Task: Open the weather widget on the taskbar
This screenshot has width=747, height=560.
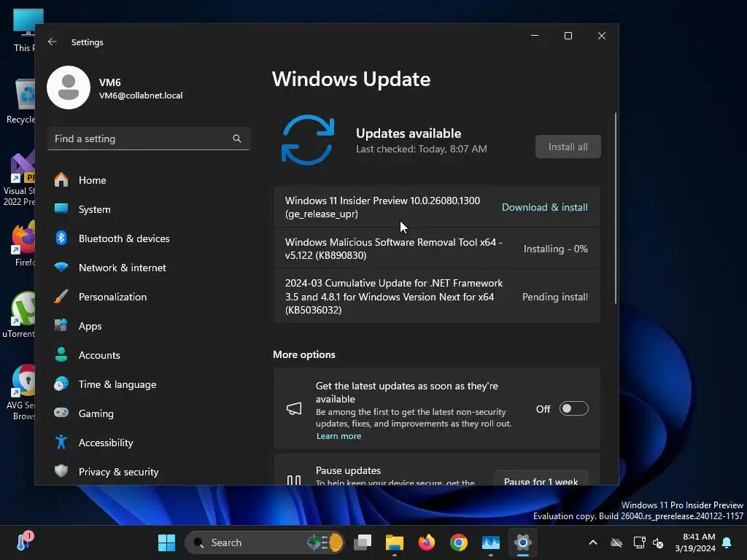Action: coord(24,542)
